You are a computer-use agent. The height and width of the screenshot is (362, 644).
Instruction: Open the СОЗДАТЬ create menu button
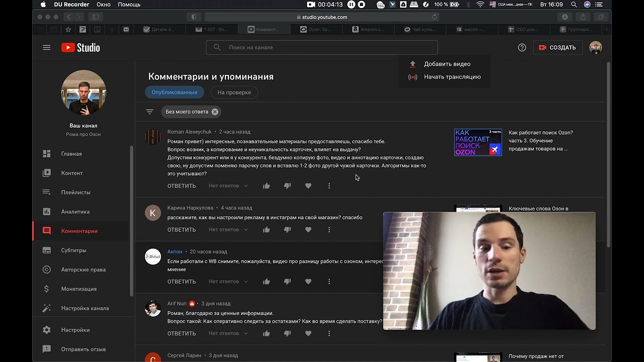(x=557, y=48)
